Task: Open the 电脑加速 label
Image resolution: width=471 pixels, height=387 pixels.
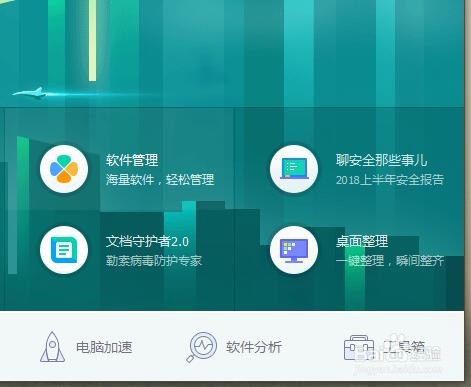Action: 104,347
